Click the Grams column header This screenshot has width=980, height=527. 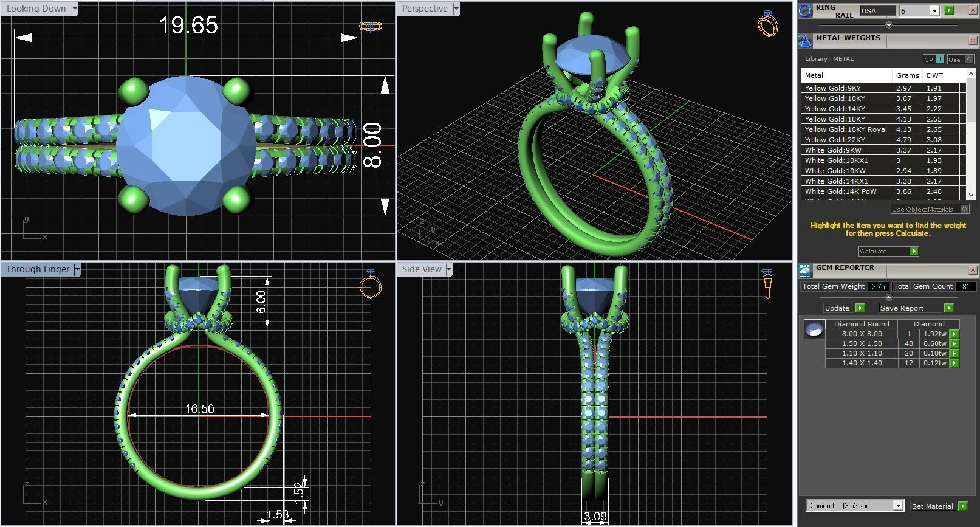tap(908, 75)
